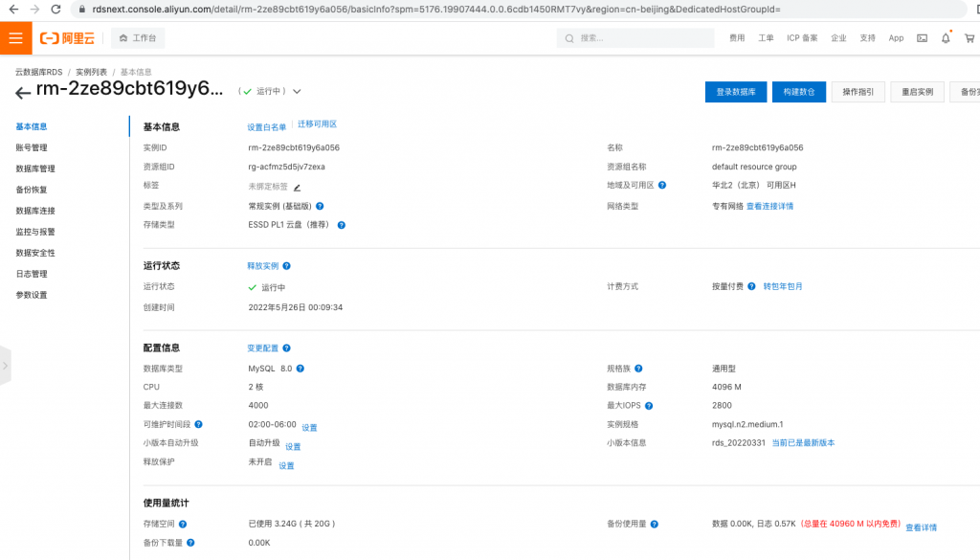Click the Alibaba Cloud logo
The width and height of the screenshot is (980, 560).
(68, 38)
